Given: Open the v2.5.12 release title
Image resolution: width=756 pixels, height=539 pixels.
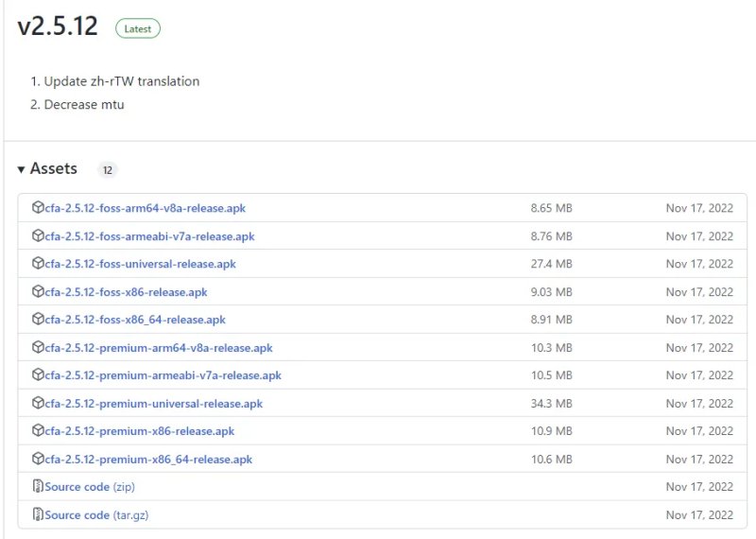Looking at the screenshot, I should click(x=58, y=26).
